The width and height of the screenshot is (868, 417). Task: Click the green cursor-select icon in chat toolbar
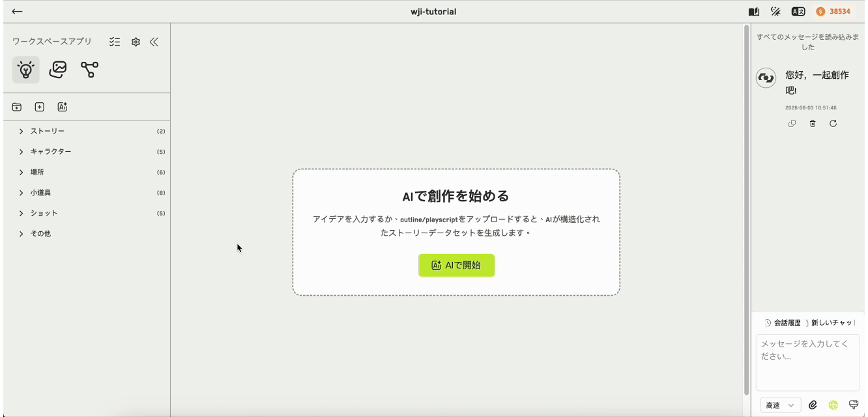pos(833,405)
